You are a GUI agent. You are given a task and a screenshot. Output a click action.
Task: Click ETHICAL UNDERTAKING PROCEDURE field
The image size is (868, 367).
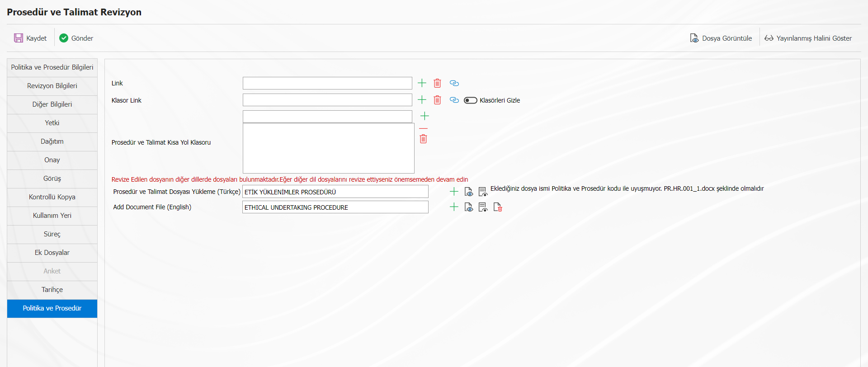point(335,207)
